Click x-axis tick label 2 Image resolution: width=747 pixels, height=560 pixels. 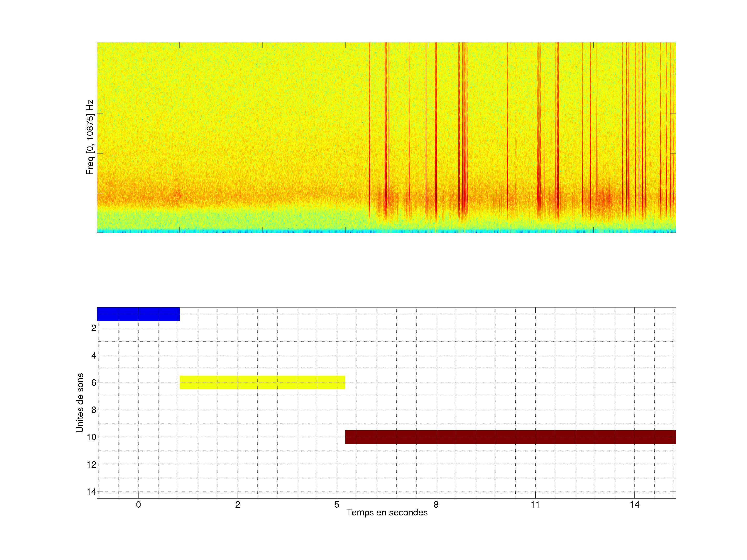[237, 505]
